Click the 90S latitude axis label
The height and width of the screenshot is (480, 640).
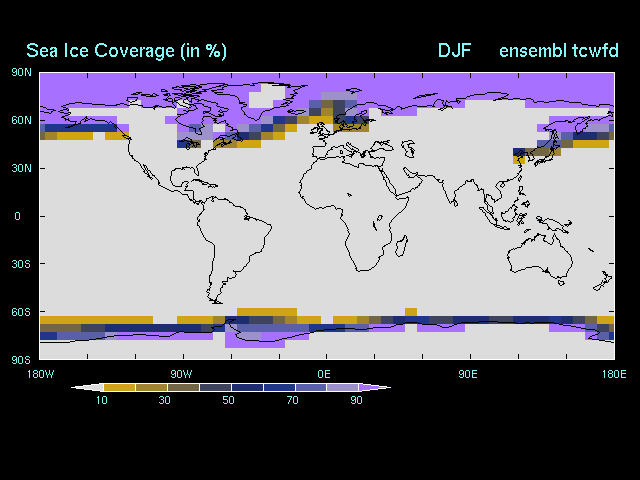pos(21,360)
